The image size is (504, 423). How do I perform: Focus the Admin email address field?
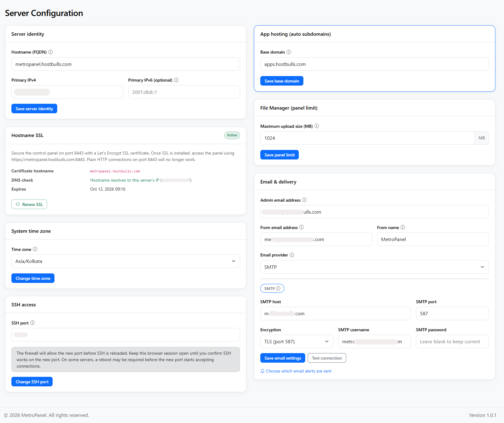pyautogui.click(x=374, y=212)
